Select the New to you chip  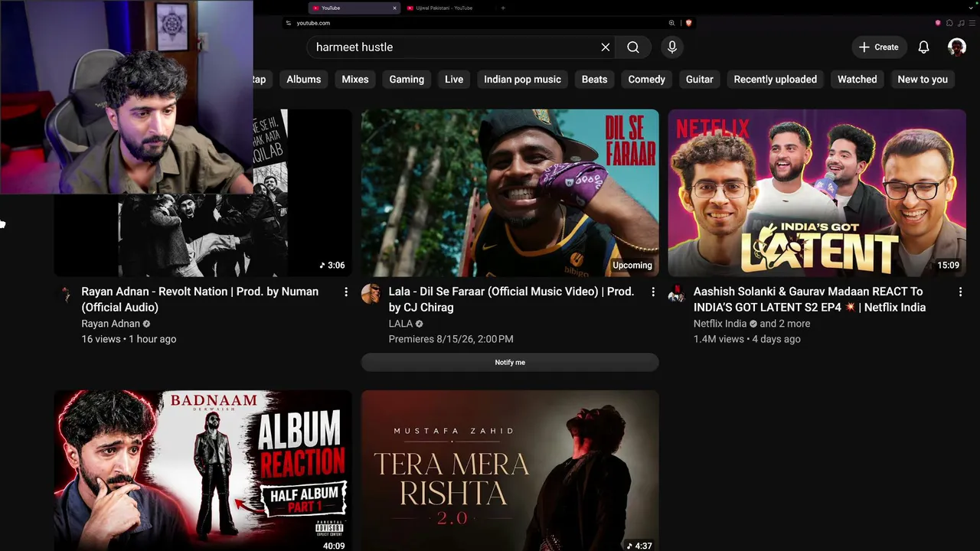(923, 80)
